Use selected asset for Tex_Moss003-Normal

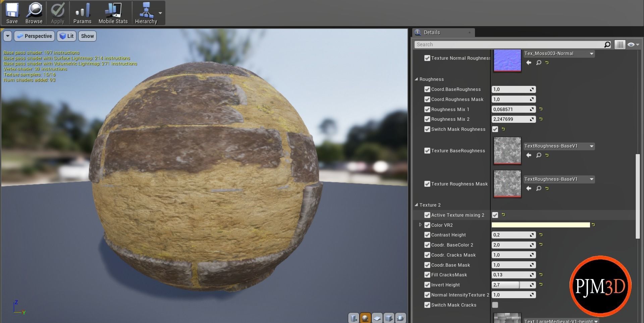tap(529, 63)
